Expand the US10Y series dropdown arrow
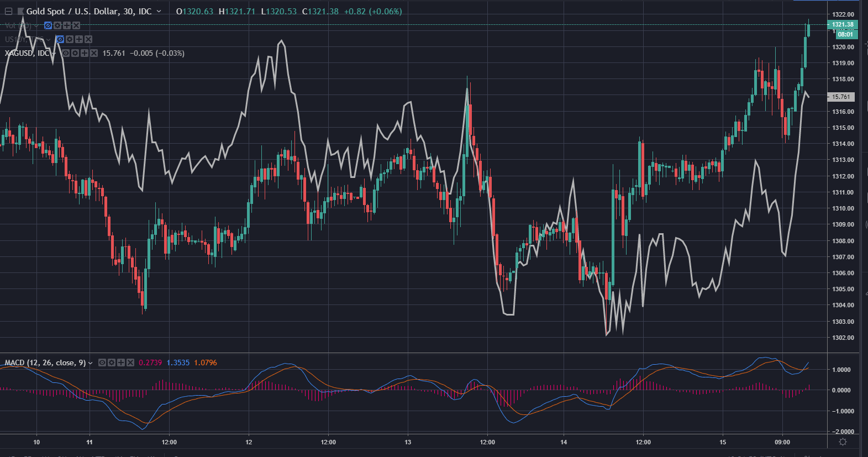868x457 pixels. pos(49,40)
